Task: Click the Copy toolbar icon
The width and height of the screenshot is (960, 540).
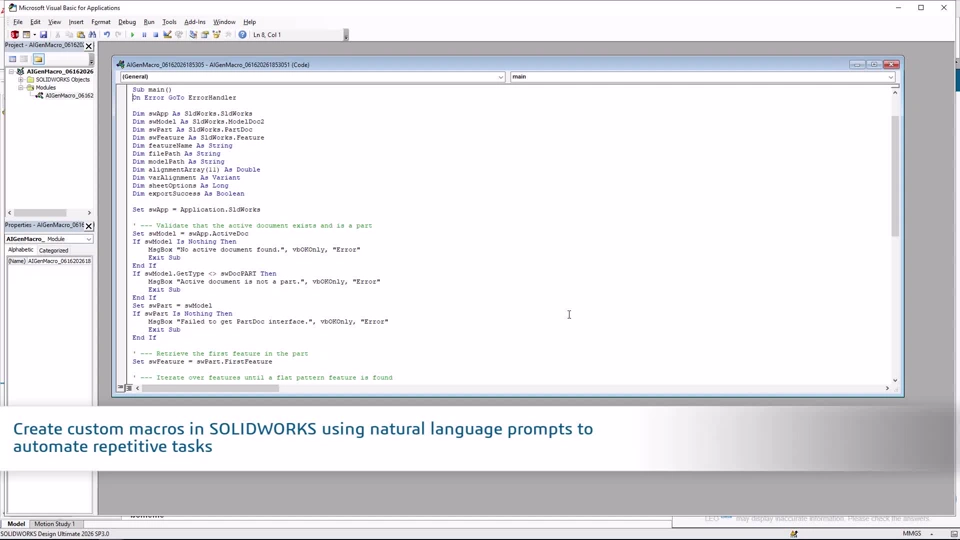Action: [69, 35]
